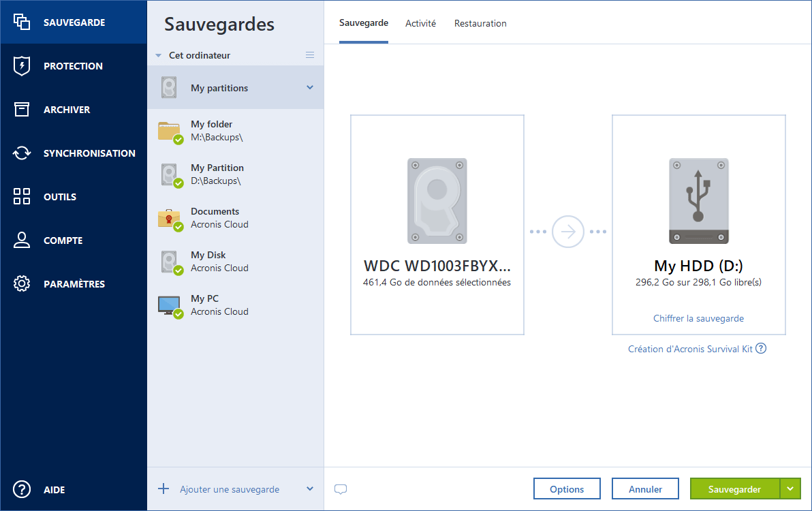
Task: Click the Cet ordinateur group label
Action: coord(200,55)
